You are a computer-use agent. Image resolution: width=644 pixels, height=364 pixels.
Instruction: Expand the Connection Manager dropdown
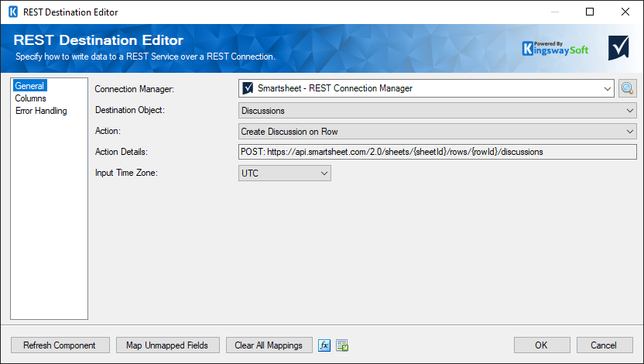tap(608, 88)
